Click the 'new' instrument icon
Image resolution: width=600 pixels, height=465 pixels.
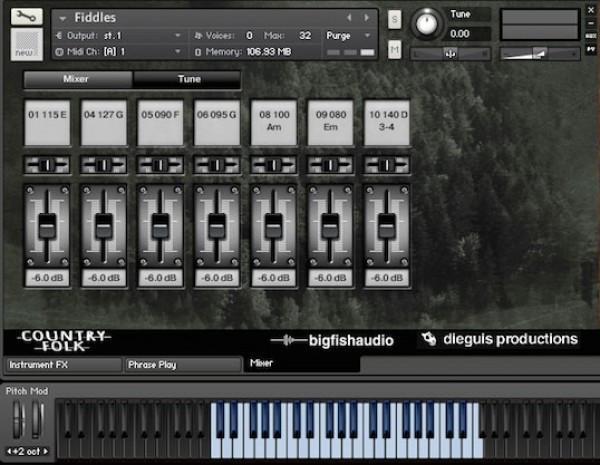pos(24,45)
